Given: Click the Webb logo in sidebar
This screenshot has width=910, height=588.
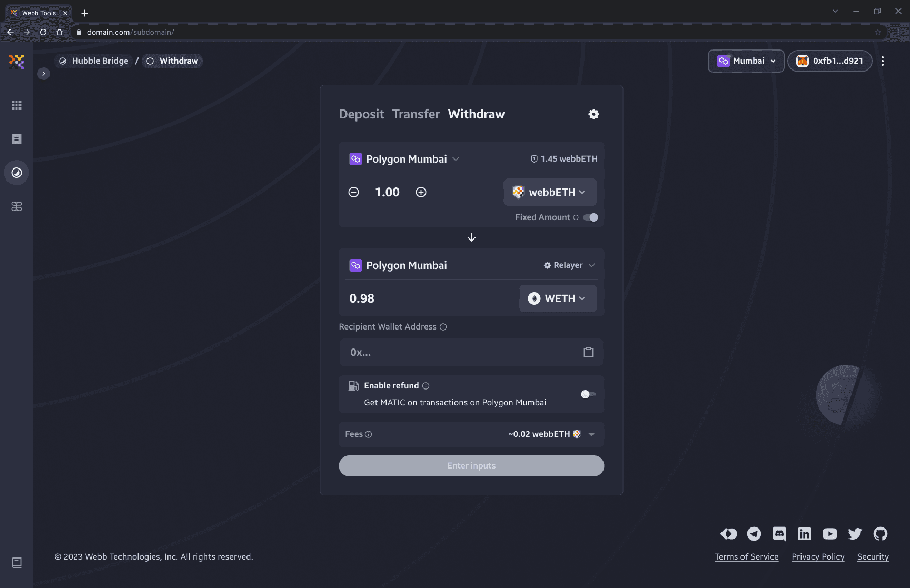Looking at the screenshot, I should 17,62.
